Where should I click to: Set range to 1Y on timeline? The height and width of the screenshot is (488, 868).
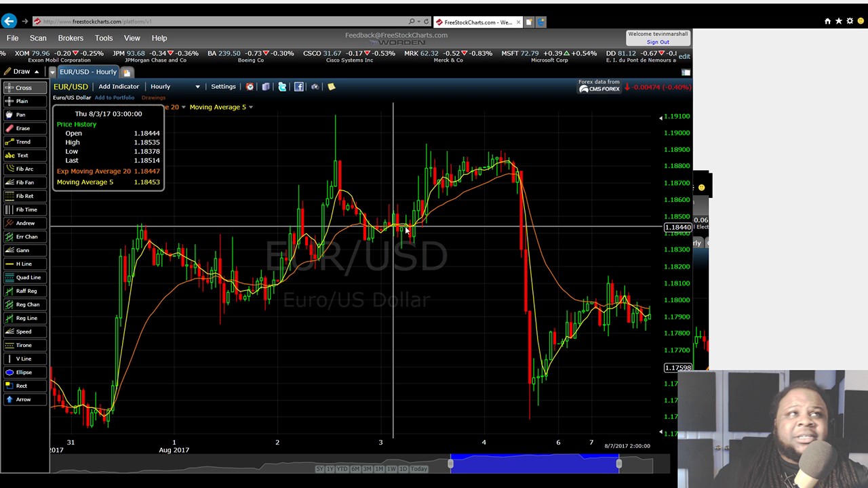point(330,469)
